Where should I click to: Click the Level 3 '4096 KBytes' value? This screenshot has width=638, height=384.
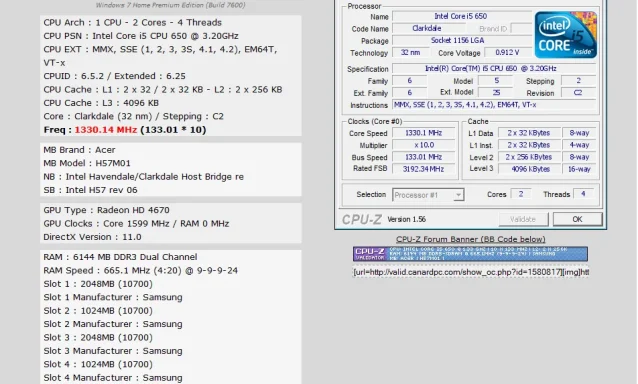click(529, 169)
